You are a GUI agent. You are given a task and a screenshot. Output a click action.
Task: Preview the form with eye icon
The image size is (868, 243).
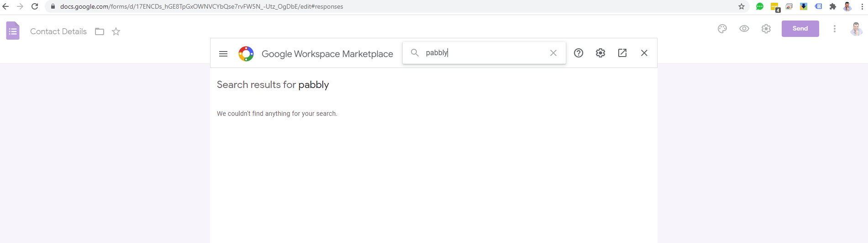click(x=744, y=29)
